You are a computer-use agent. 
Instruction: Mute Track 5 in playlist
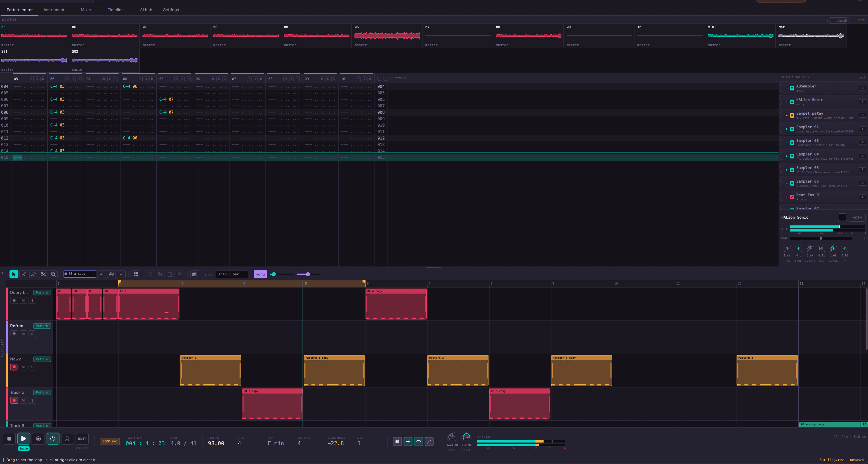(23, 401)
